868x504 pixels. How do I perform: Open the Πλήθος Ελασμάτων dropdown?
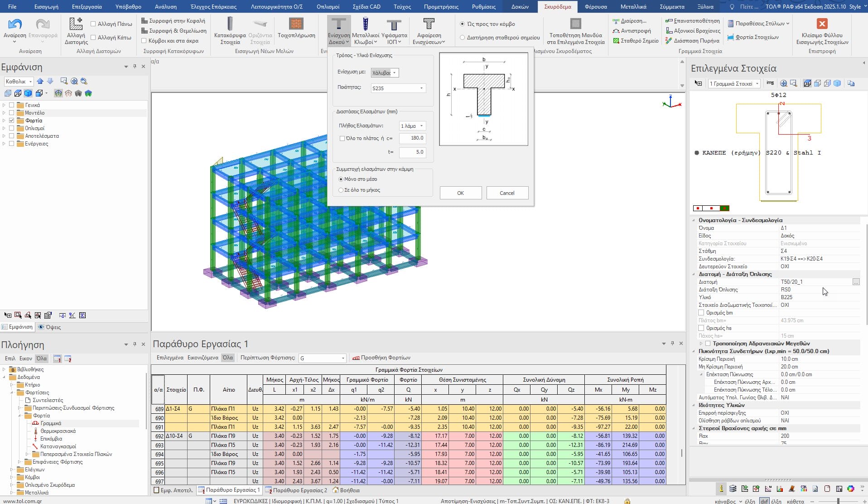[412, 126]
